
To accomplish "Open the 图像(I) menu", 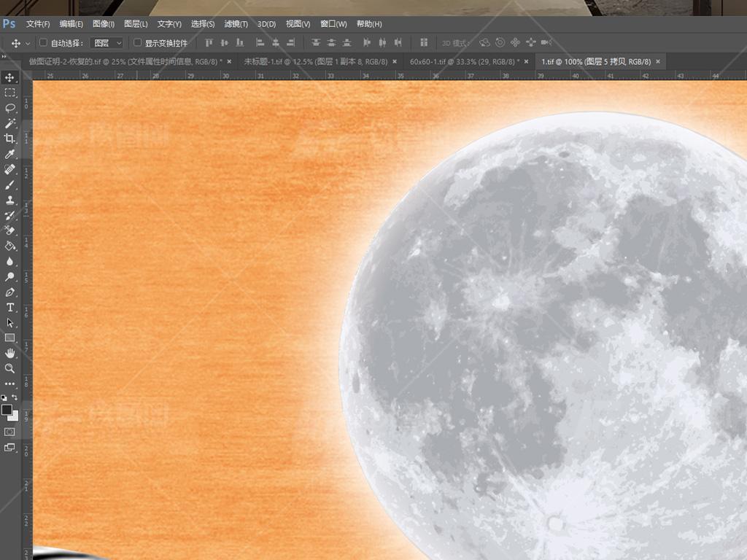I will pos(104,24).
